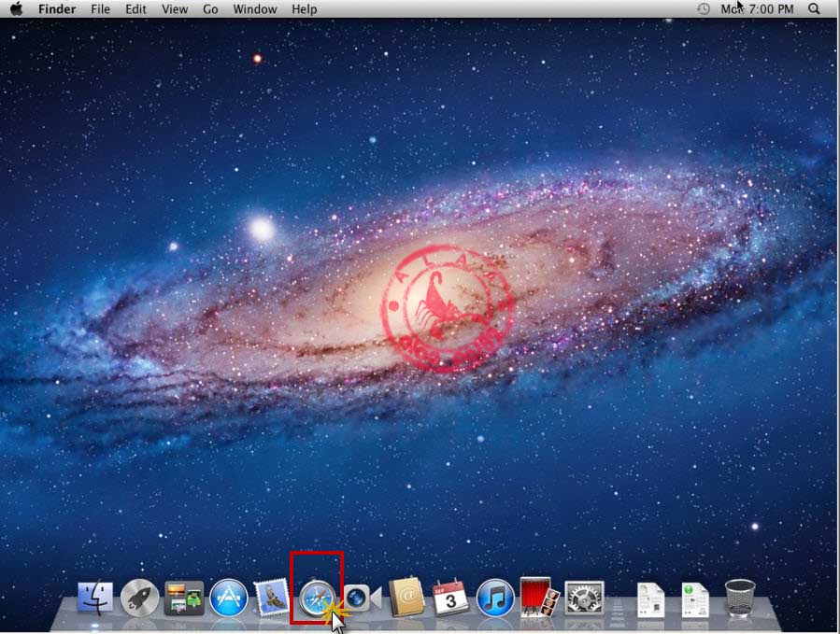Open the Window menu
The width and height of the screenshot is (840, 634).
click(255, 9)
